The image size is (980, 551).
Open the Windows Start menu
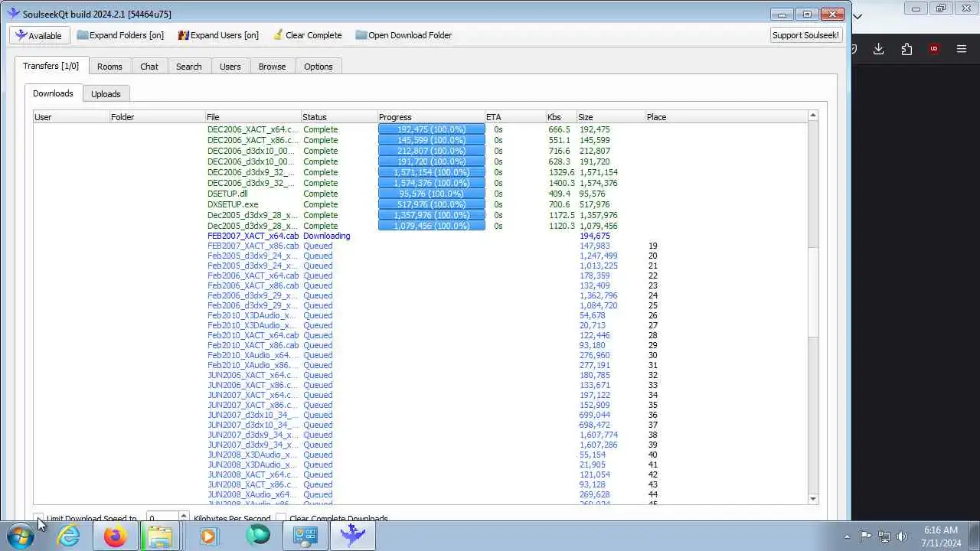pos(21,536)
